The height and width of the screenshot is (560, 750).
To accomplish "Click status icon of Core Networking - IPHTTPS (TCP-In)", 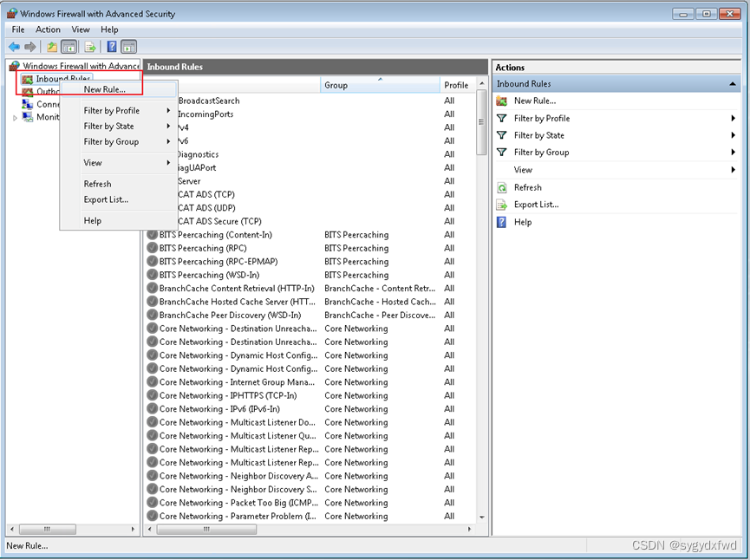I will 152,395.
